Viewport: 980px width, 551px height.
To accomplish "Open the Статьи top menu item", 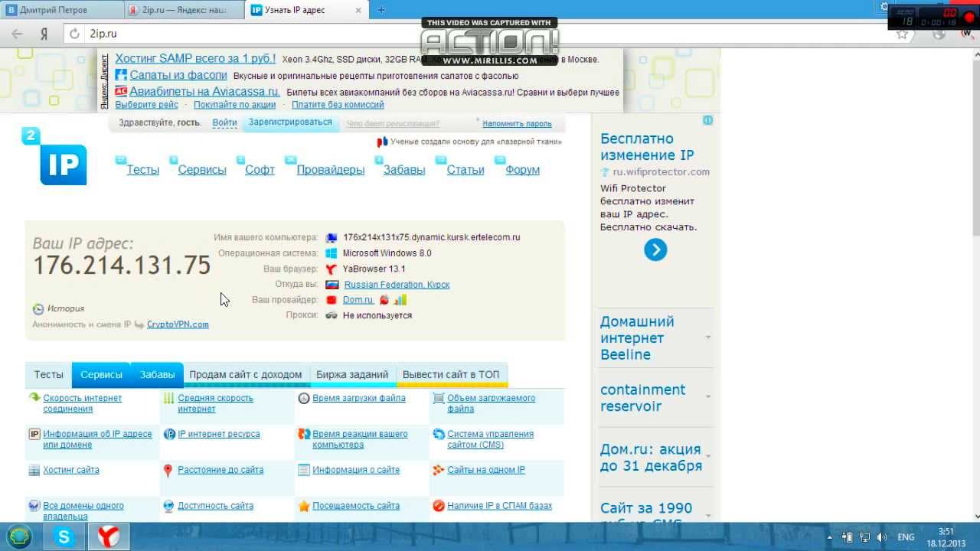I will (x=465, y=170).
